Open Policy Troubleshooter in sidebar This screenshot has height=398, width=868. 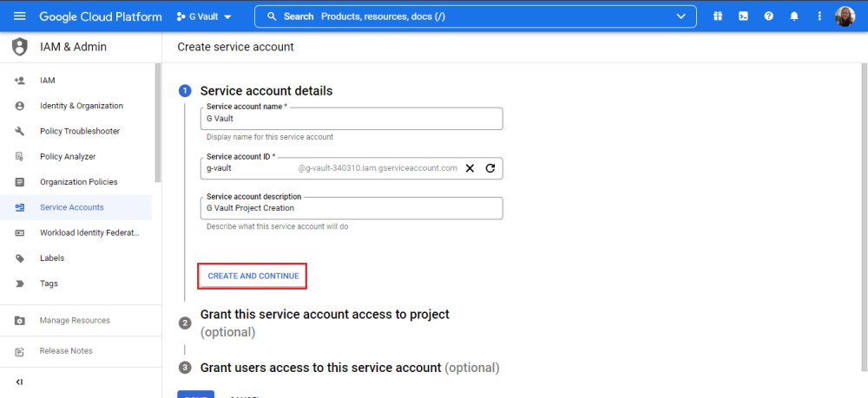(79, 131)
